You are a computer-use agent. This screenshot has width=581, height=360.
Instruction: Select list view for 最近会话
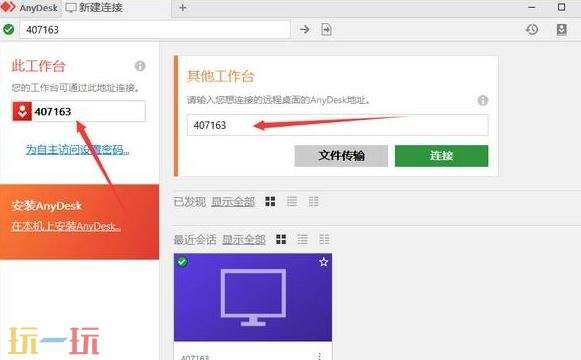pos(302,239)
